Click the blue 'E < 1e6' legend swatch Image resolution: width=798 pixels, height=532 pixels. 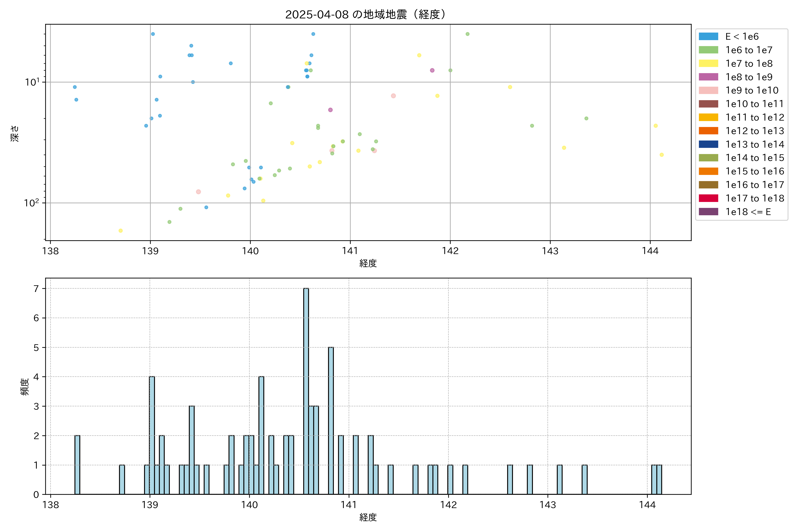pyautogui.click(x=708, y=37)
